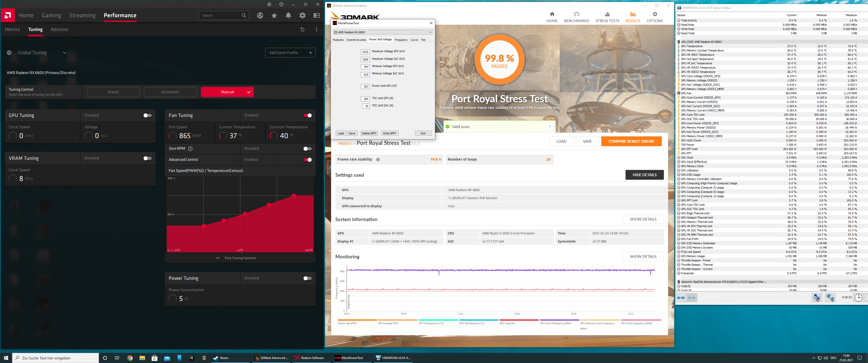Click Delete SPPT in MorePowerTool

[369, 133]
